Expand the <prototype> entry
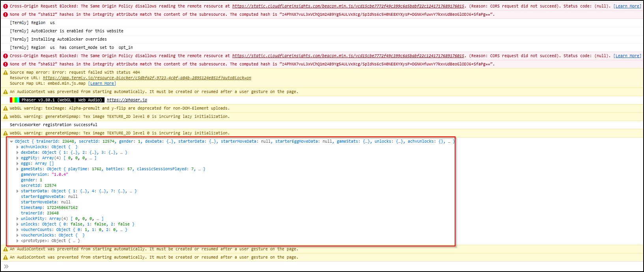 [17, 241]
